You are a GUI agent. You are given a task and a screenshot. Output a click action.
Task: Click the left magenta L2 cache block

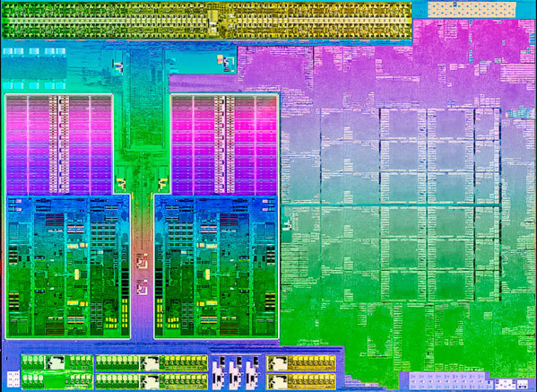click(59, 144)
